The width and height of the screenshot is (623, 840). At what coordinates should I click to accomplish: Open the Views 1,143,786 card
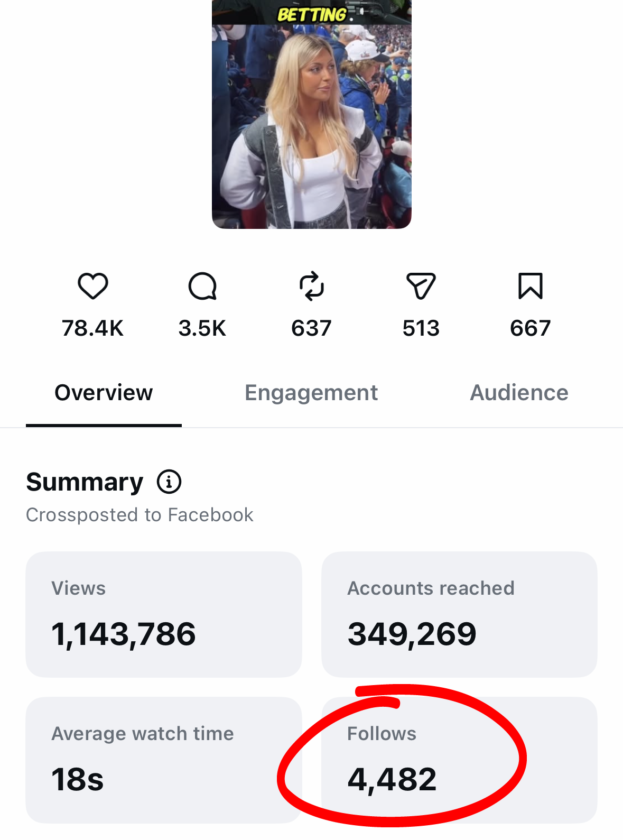(x=164, y=614)
